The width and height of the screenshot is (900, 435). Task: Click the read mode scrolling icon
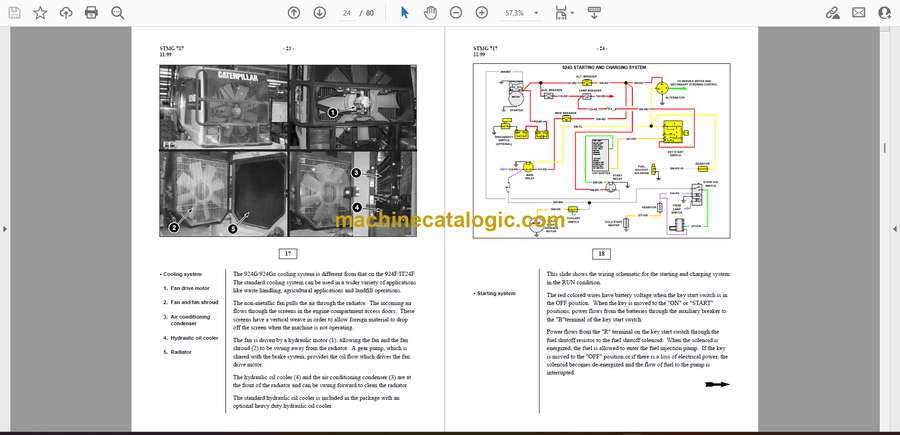pos(594,13)
